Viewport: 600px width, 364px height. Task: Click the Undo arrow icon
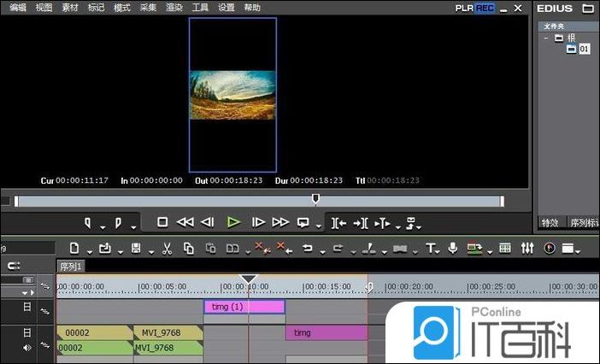308,249
